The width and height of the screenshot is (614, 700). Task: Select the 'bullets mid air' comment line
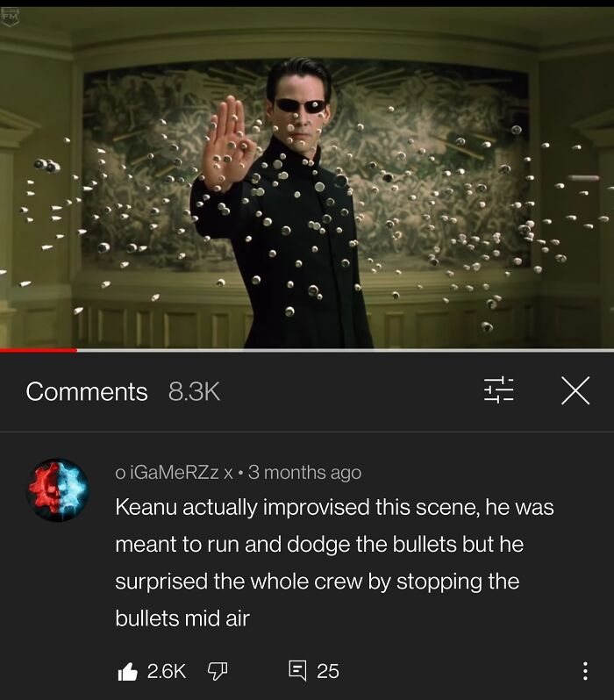coord(182,618)
